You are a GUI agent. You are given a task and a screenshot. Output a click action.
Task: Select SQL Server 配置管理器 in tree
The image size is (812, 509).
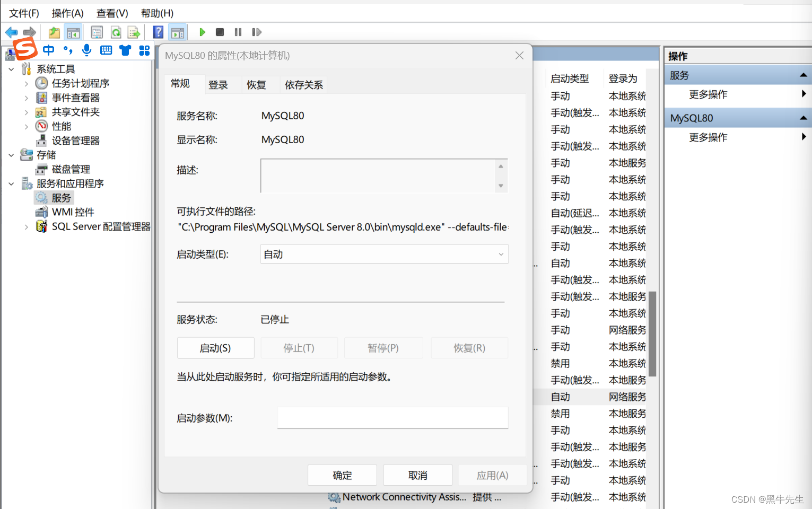(x=101, y=226)
